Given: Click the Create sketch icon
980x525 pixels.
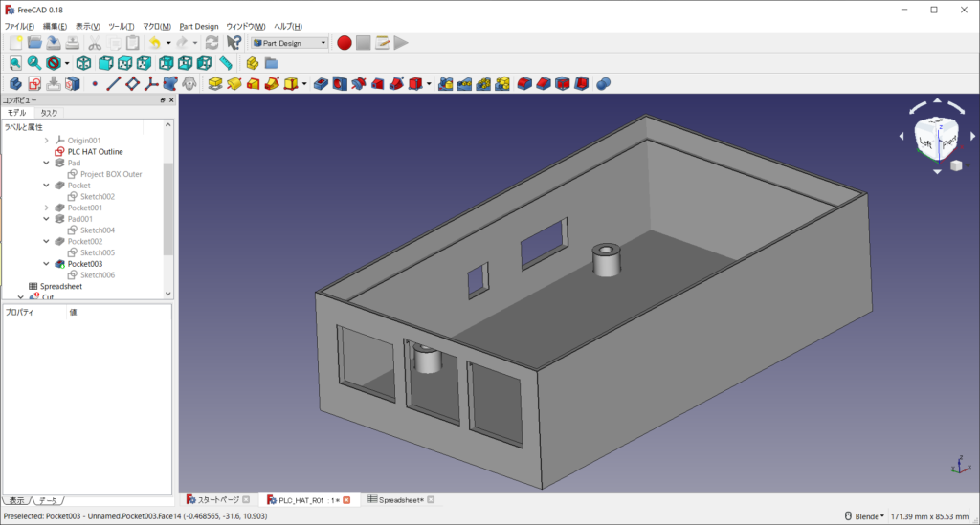Looking at the screenshot, I should tap(33, 84).
